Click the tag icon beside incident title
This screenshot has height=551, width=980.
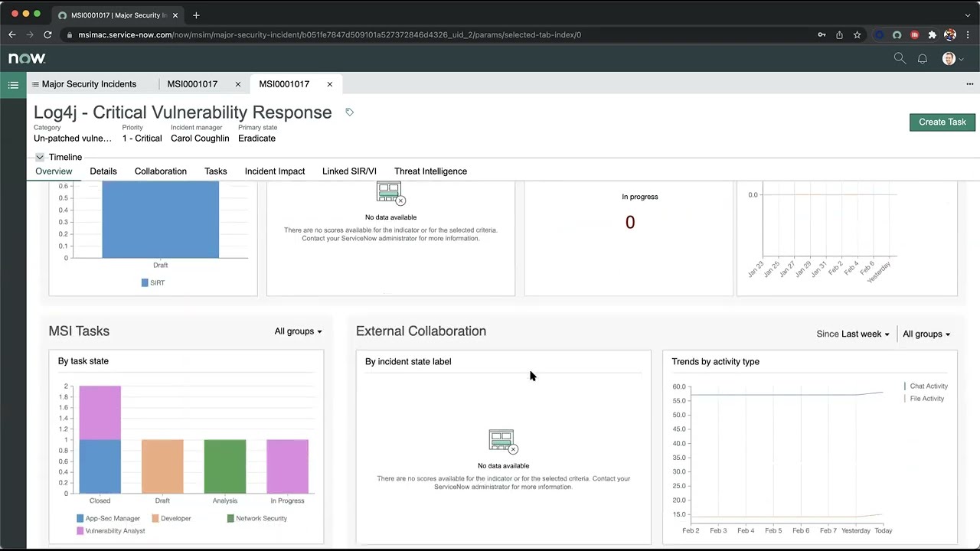349,112
